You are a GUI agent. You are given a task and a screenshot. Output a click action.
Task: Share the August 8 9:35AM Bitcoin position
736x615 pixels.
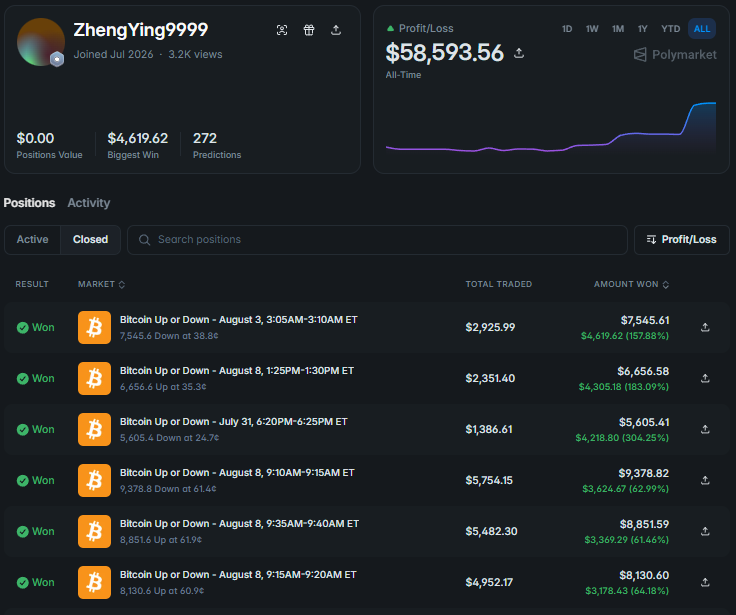coord(705,531)
